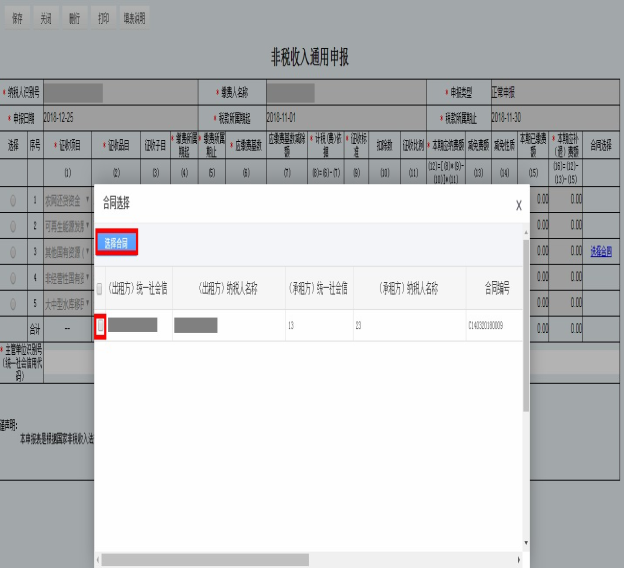624x568 pixels.
Task: Click the 打印 toolbar button
Action: click(103, 18)
